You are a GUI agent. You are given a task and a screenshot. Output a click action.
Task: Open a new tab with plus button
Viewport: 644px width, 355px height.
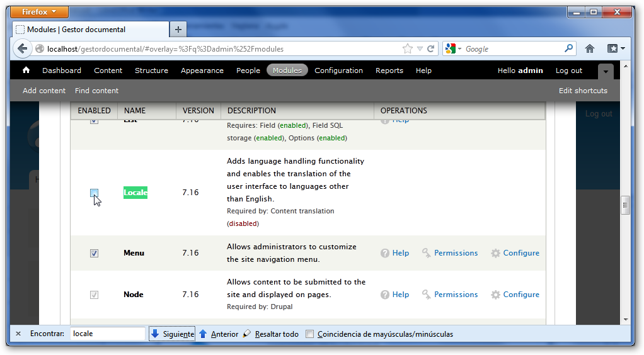click(178, 30)
